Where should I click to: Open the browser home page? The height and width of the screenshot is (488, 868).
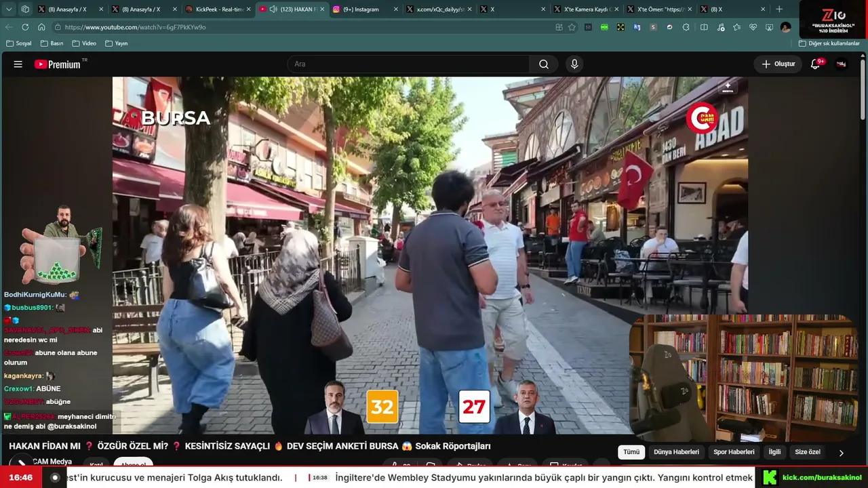point(41,27)
